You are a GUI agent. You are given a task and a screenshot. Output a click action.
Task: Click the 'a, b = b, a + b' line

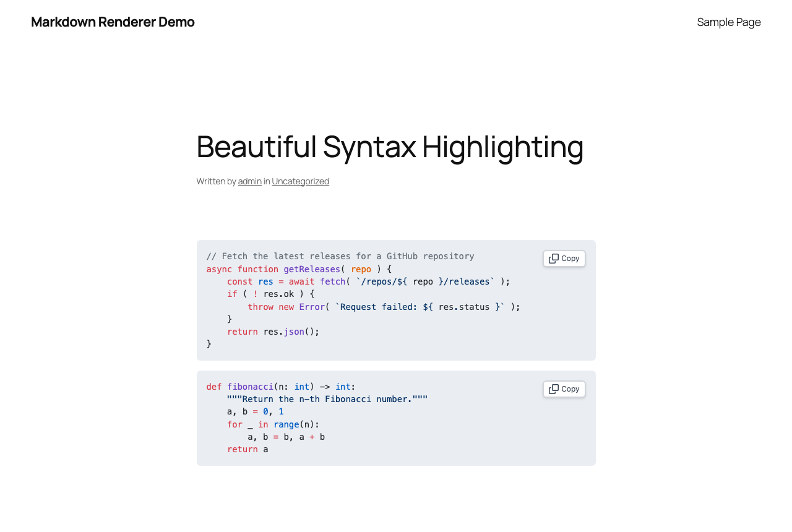click(x=286, y=437)
